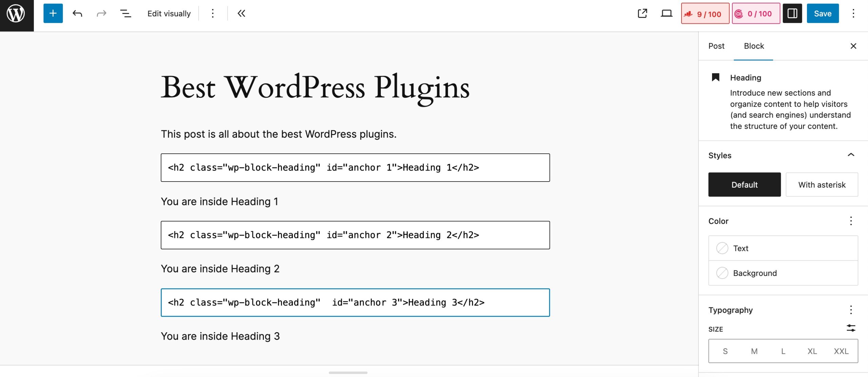Save the post
Screen dimensions: 868x377
[x=823, y=14]
